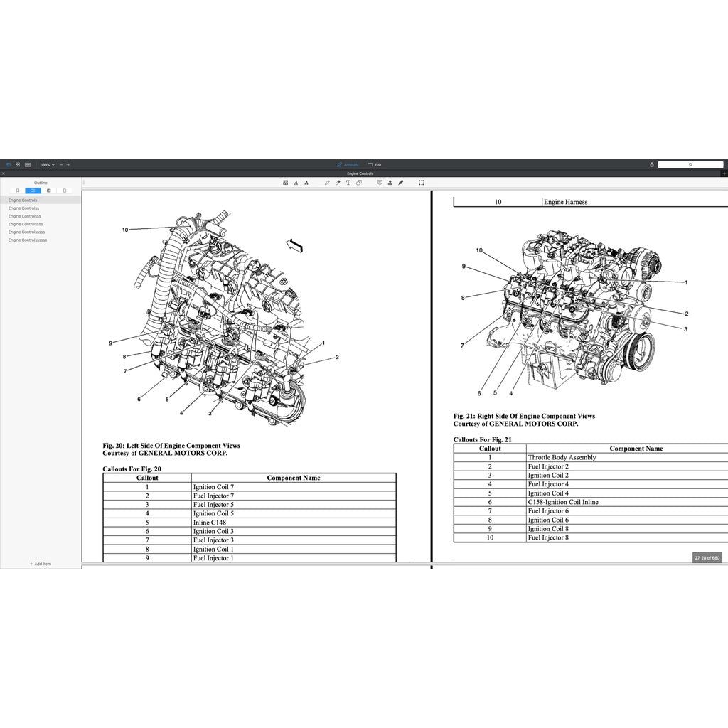This screenshot has width=728, height=728.
Task: Open the zoom level 133% dropdown
Action: (47, 164)
